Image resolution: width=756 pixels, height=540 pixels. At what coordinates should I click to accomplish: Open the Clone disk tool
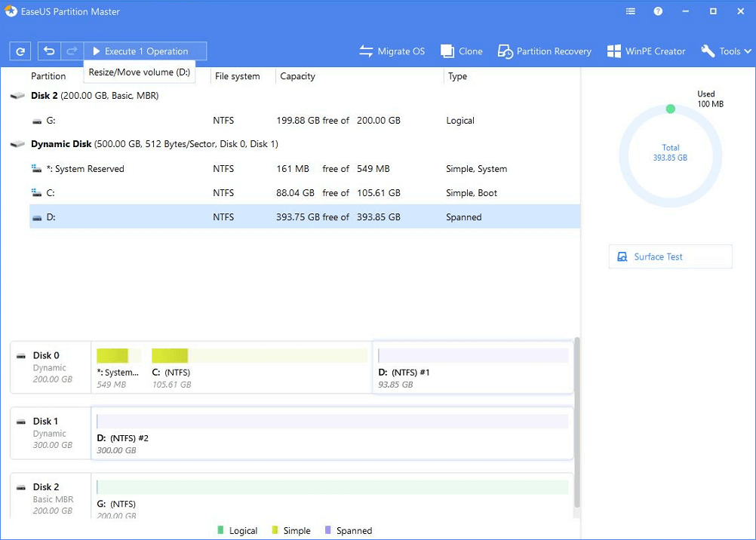point(462,51)
